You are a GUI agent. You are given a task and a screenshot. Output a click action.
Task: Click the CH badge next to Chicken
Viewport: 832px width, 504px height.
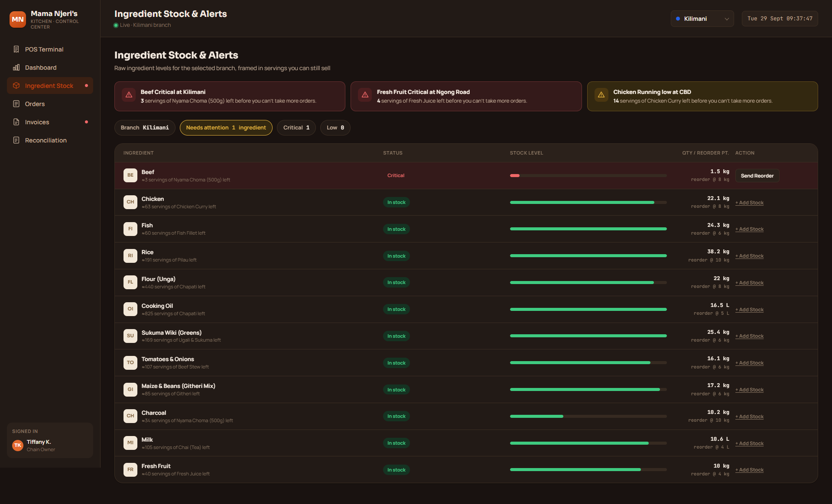[130, 202]
